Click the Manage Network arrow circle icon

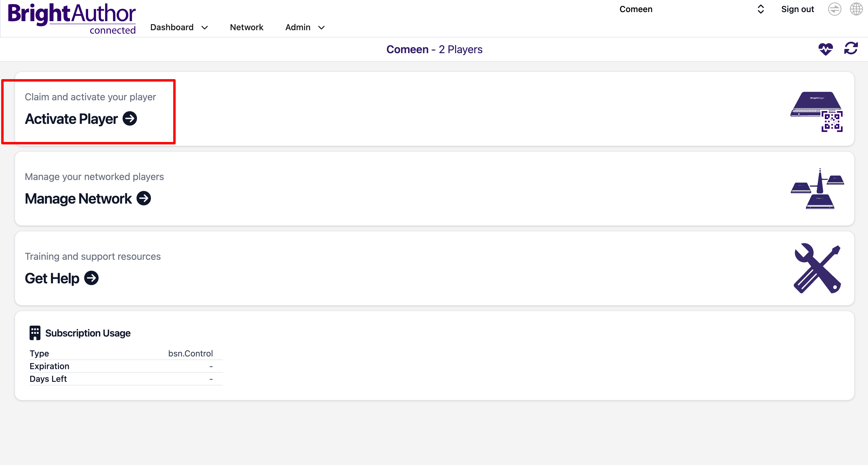144,198
